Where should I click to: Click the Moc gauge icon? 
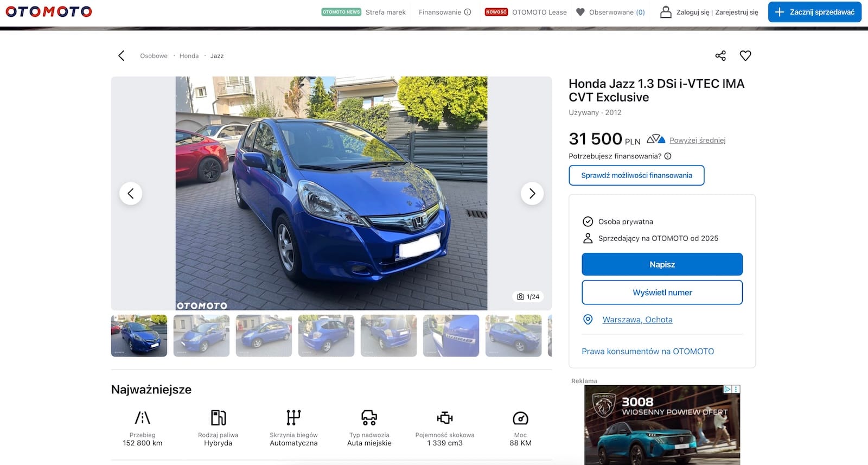[520, 418]
